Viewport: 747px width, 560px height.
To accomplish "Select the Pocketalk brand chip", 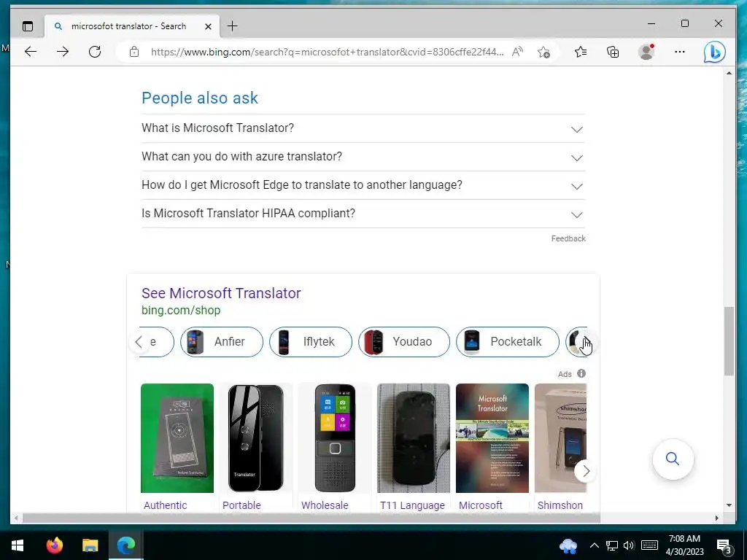I will [x=508, y=342].
